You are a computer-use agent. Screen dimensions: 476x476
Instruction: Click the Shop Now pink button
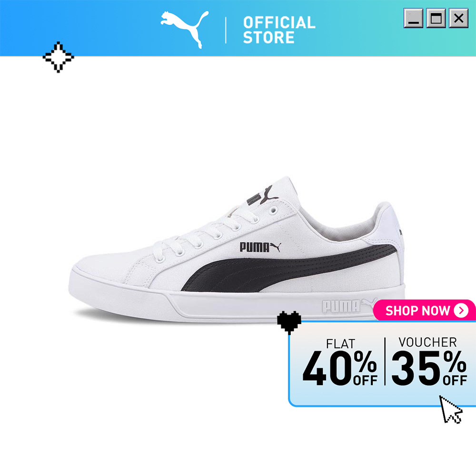tap(424, 310)
